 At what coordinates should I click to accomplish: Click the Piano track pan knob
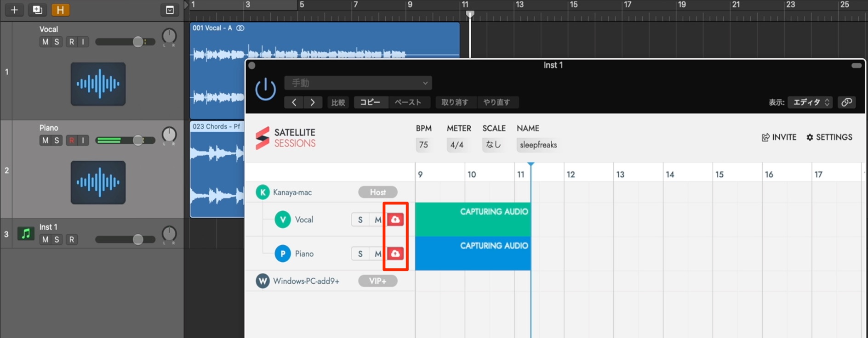click(169, 135)
